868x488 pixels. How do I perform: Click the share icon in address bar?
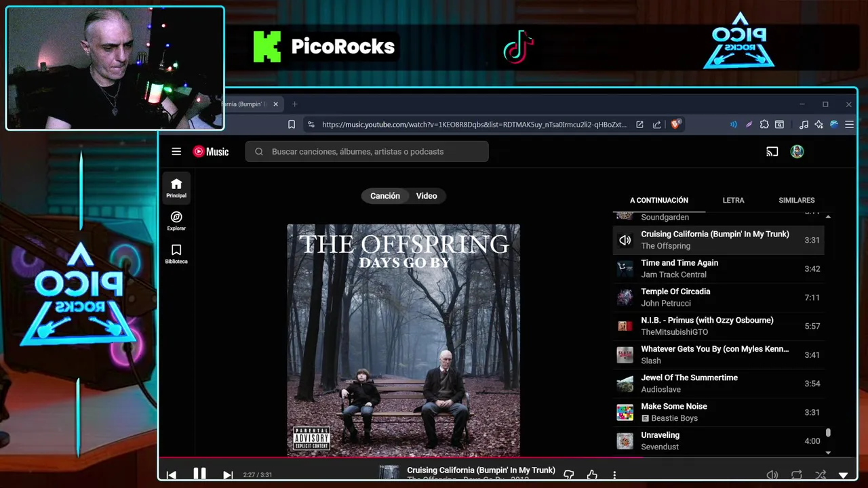coord(657,125)
